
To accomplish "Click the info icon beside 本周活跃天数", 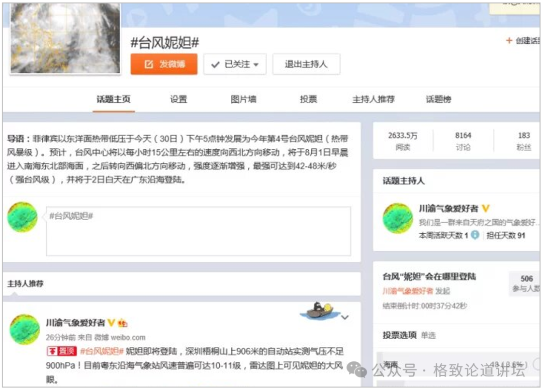I will [x=475, y=235].
